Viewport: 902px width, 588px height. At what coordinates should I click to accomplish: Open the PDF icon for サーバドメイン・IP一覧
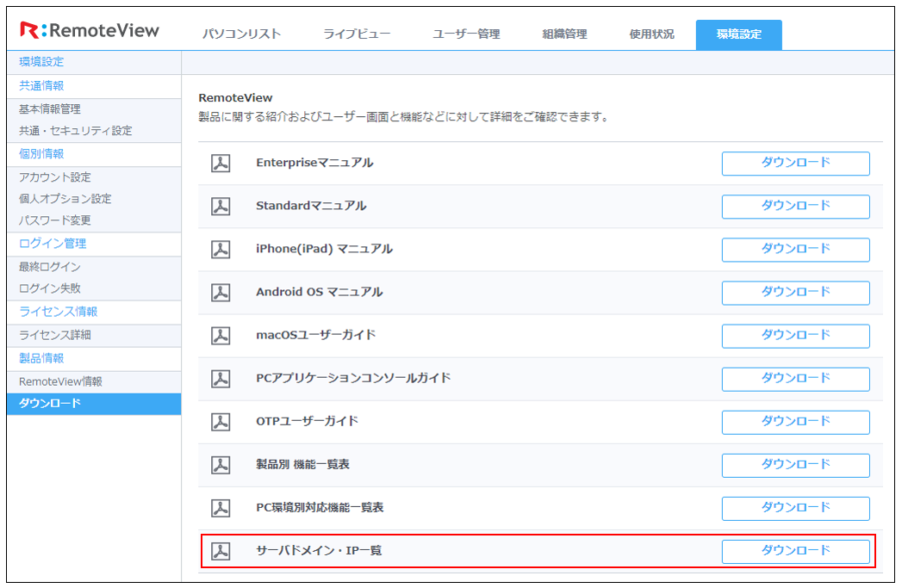click(221, 551)
